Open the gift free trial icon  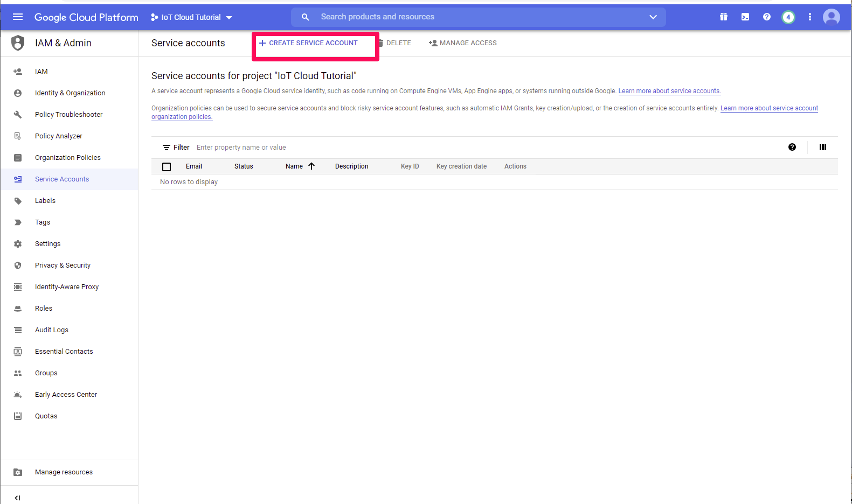click(x=724, y=17)
